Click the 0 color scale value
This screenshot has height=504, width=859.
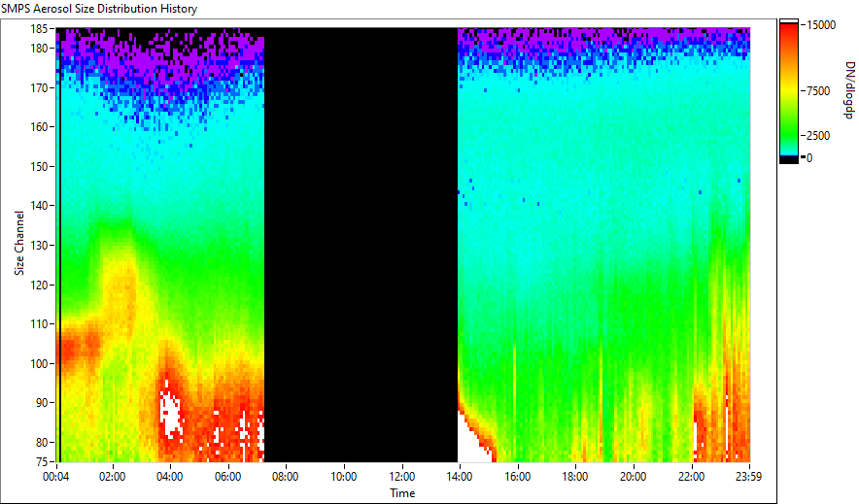click(x=809, y=158)
